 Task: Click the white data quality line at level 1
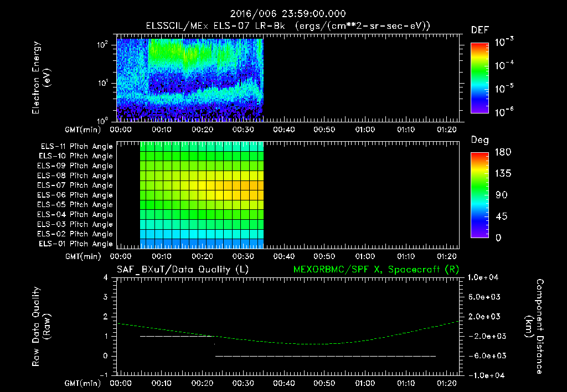click(x=177, y=336)
